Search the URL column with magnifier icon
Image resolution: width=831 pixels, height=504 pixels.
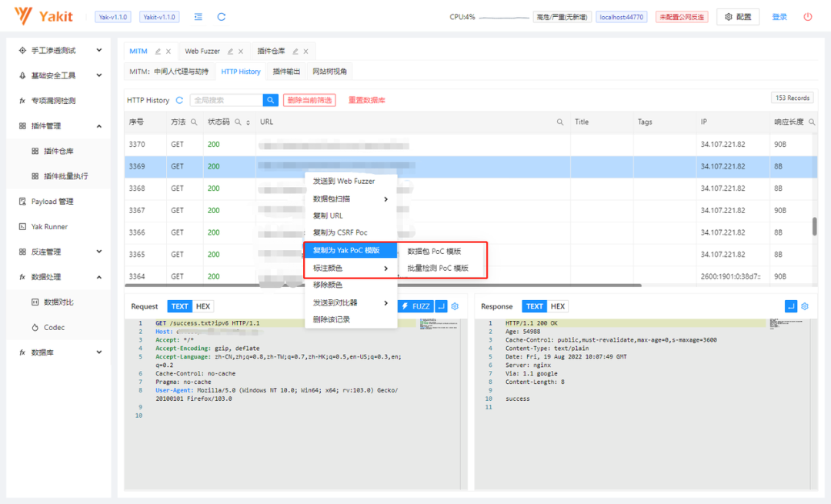coord(559,122)
